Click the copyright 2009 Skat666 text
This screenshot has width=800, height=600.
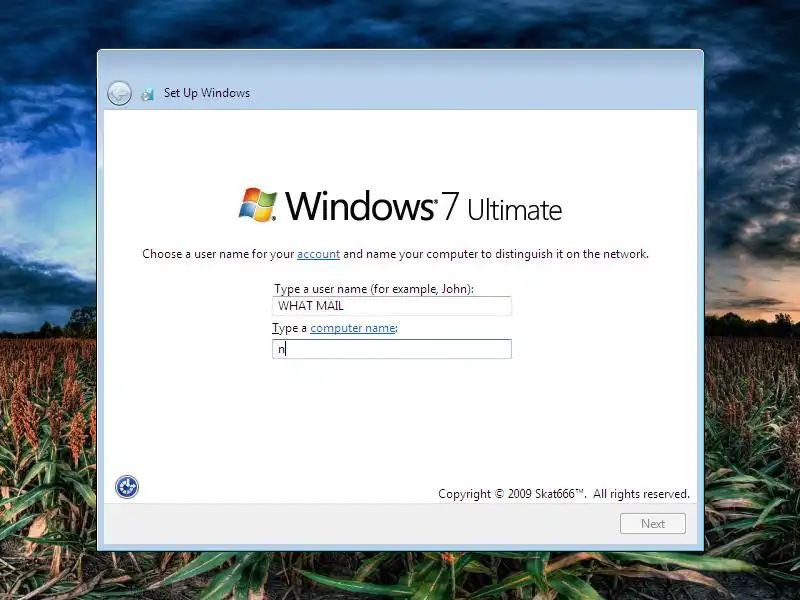click(564, 494)
